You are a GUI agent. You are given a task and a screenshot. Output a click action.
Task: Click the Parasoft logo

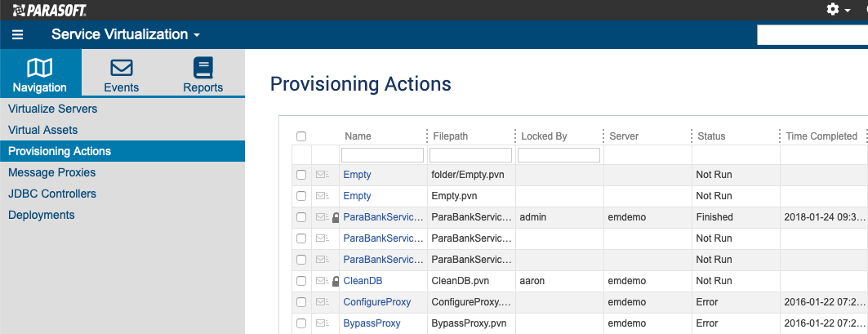click(49, 10)
